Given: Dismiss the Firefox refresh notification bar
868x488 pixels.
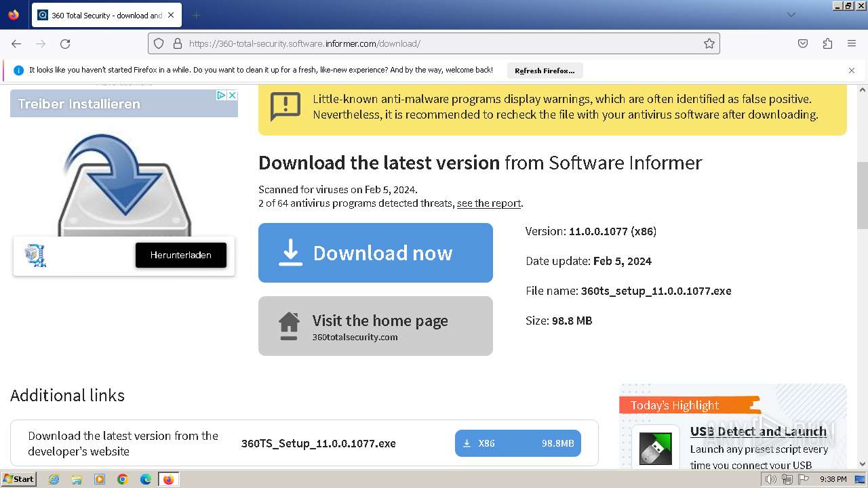Looking at the screenshot, I should tap(852, 70).
